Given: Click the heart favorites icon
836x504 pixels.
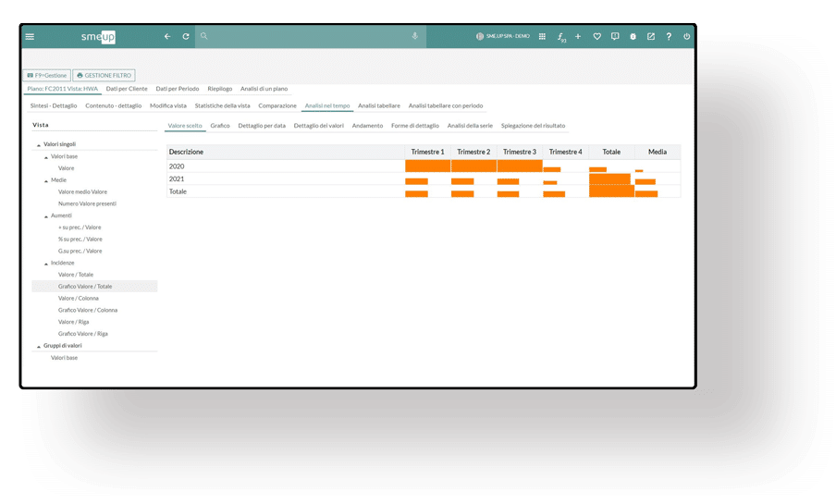Looking at the screenshot, I should point(596,37).
